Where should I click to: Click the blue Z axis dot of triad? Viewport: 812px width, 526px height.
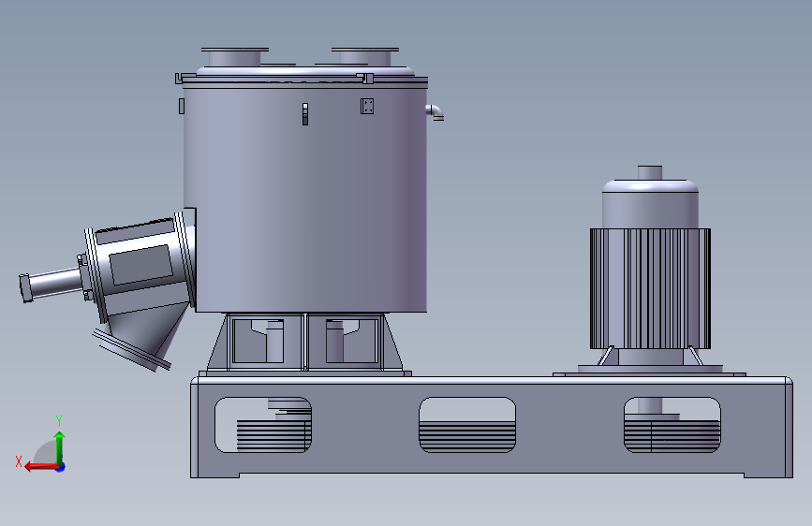tap(61, 468)
